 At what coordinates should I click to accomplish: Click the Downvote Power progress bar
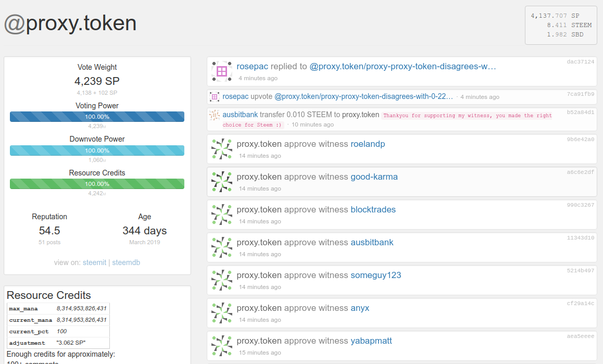tap(97, 150)
